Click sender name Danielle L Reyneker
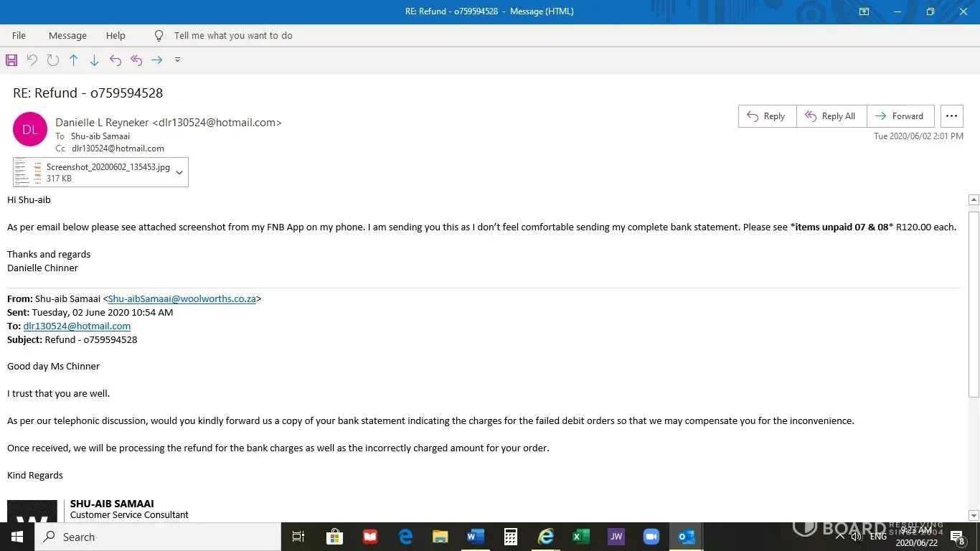Viewport: 980px width, 551px height. pyautogui.click(x=102, y=123)
